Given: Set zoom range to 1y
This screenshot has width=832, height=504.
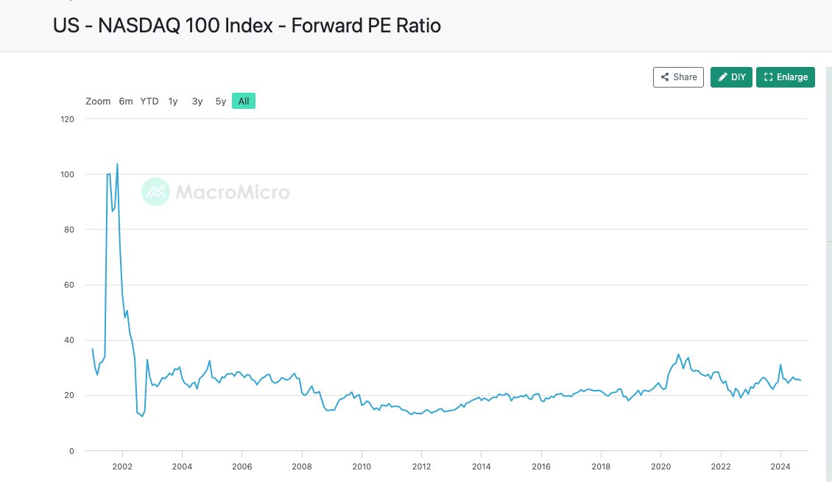Looking at the screenshot, I should click(x=173, y=102).
